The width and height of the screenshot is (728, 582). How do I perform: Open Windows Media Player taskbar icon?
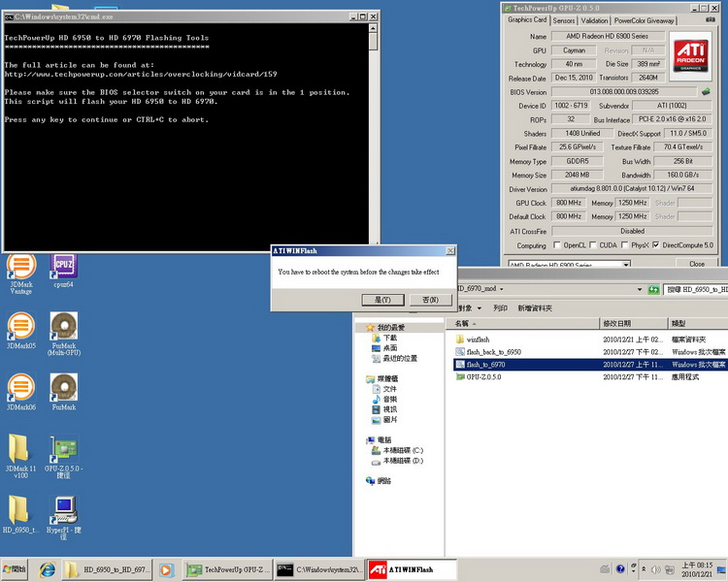coord(166,569)
